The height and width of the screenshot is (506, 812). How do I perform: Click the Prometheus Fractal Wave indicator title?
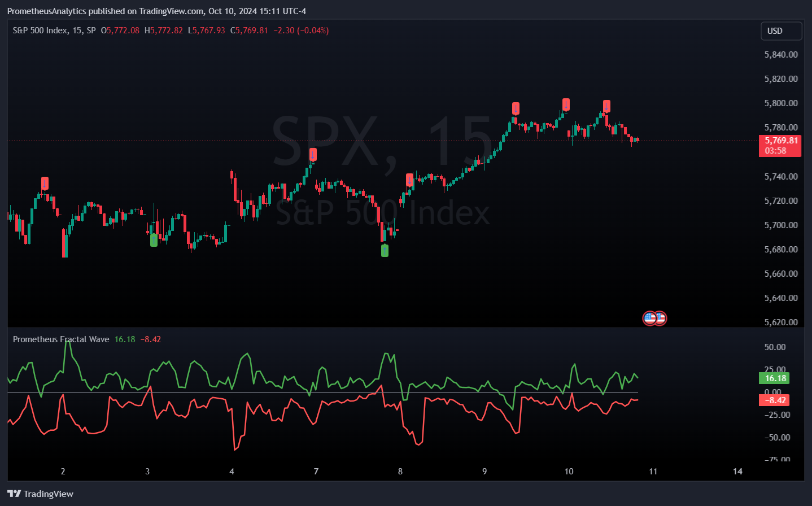(x=61, y=339)
